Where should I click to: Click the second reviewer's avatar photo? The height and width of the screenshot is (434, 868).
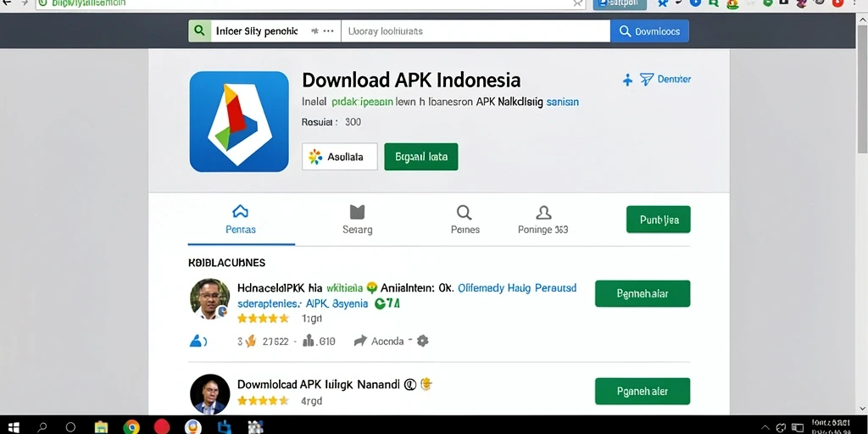pos(210,395)
